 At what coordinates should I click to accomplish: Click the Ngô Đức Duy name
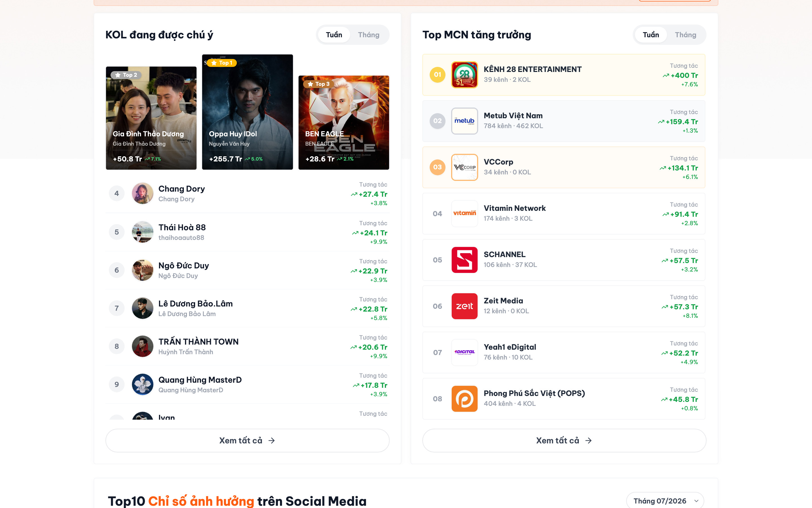(x=184, y=266)
